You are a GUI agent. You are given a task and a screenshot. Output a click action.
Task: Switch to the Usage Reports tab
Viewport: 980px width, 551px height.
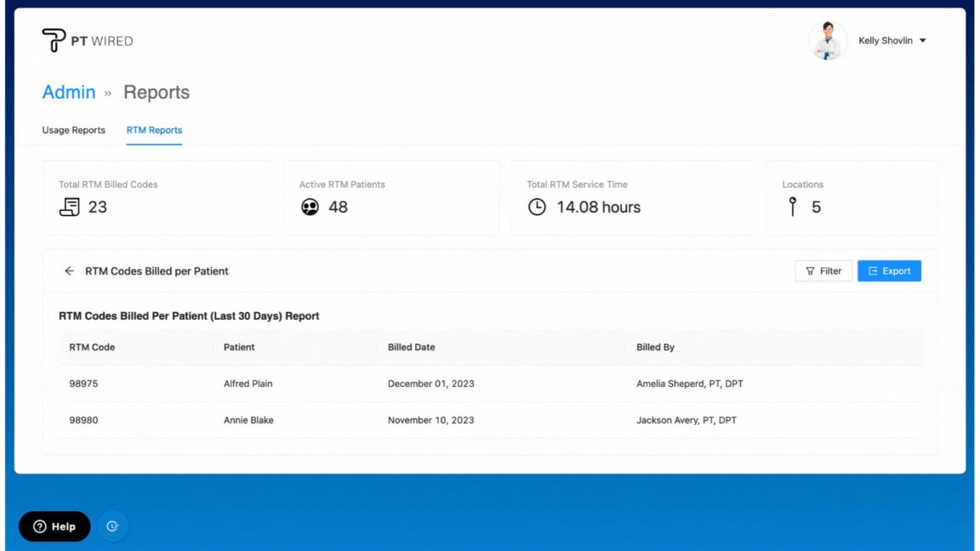(74, 130)
